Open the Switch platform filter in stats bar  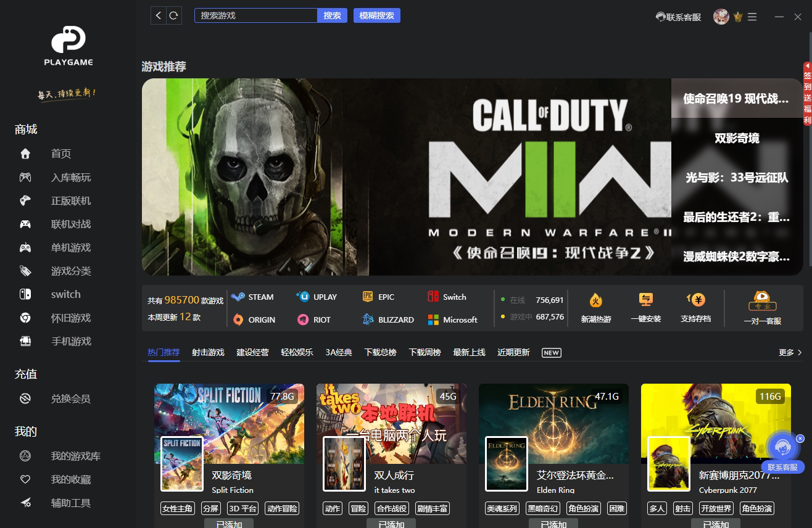point(447,297)
